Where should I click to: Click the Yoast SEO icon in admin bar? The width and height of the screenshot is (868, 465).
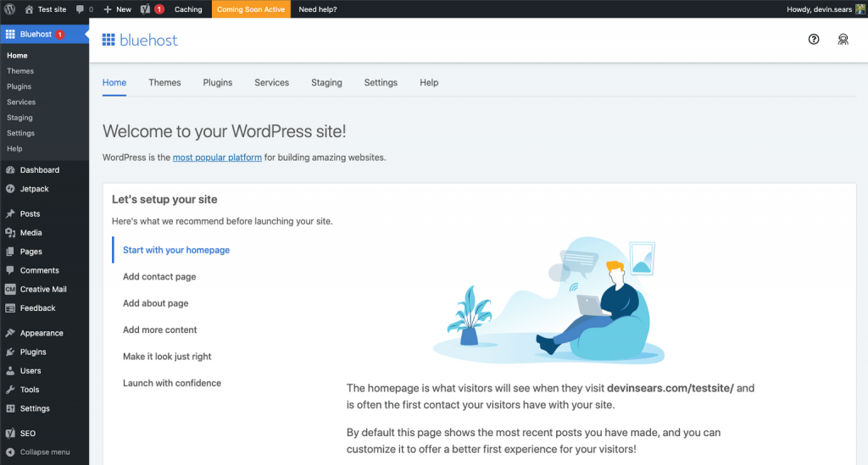coord(145,8)
